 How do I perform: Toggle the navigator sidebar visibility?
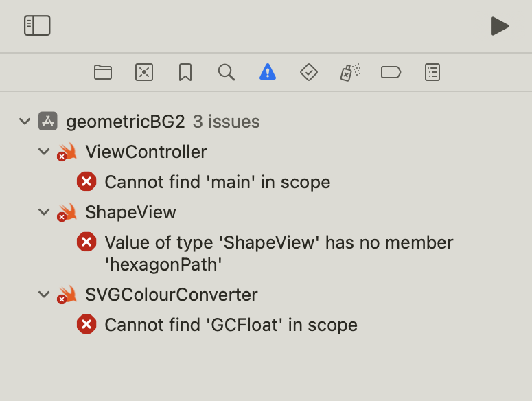37,25
